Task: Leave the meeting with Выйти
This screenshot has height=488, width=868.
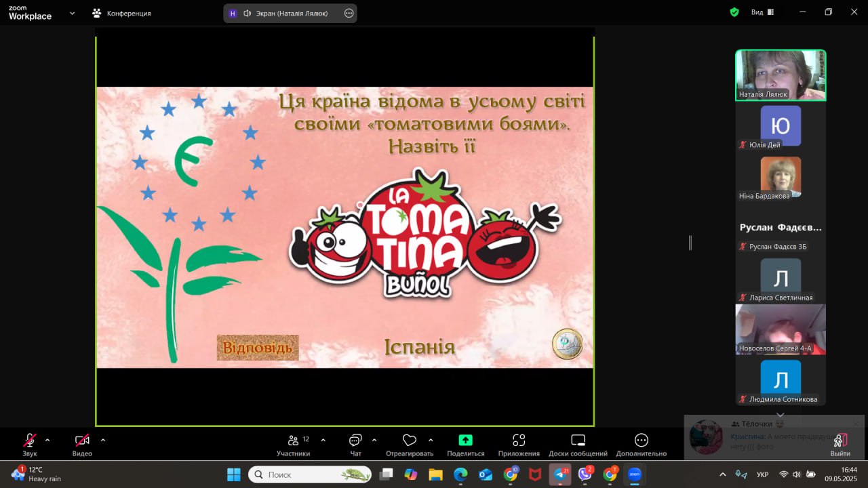Action: coord(840,445)
